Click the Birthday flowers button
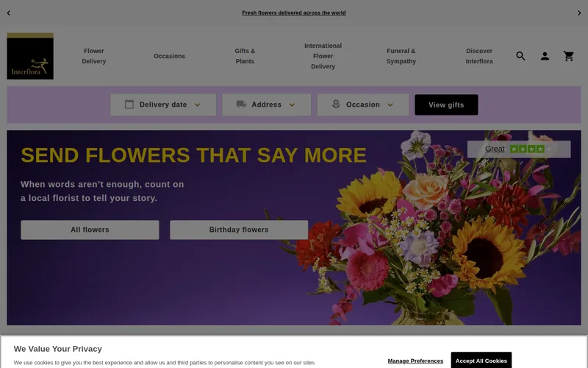This screenshot has height=368, width=588. tap(239, 230)
